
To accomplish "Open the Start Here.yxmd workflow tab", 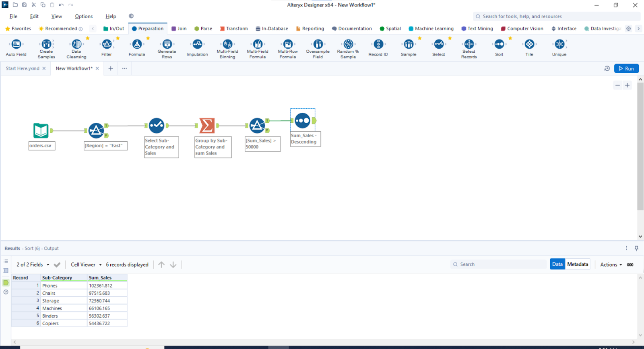I will 23,68.
